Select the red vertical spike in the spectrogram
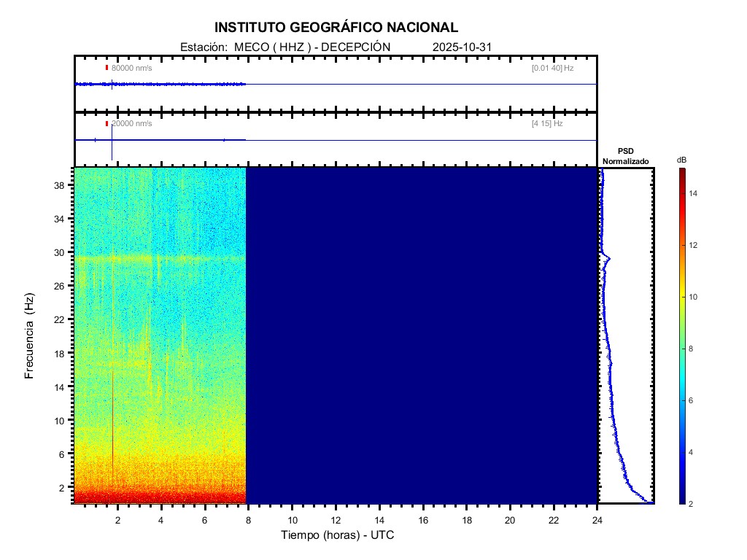This screenshot has height=560, width=747. pos(113,423)
